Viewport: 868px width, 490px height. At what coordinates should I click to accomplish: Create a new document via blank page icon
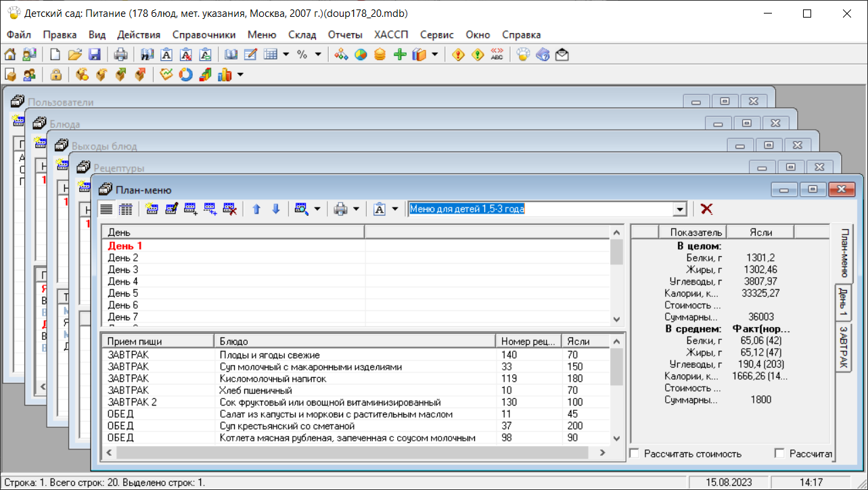click(55, 55)
